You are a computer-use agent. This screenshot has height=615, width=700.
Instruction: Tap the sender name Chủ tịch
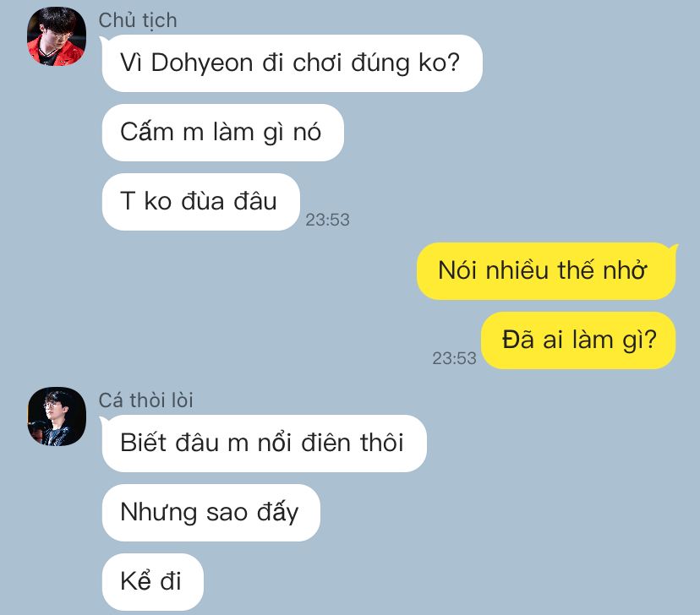pos(138,20)
